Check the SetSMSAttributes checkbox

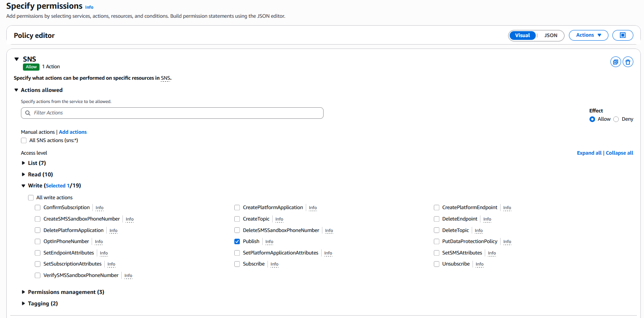click(x=437, y=253)
